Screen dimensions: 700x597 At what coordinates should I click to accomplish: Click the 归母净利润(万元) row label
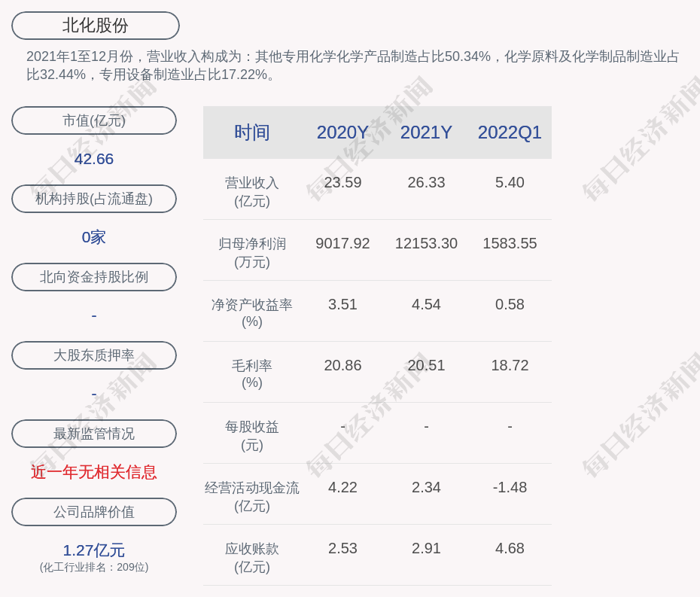[x=252, y=253]
